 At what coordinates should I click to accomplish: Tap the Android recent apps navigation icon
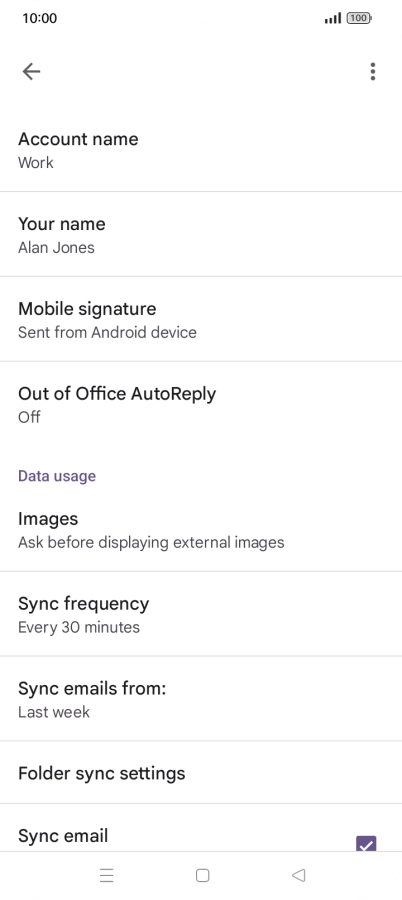pos(107,875)
